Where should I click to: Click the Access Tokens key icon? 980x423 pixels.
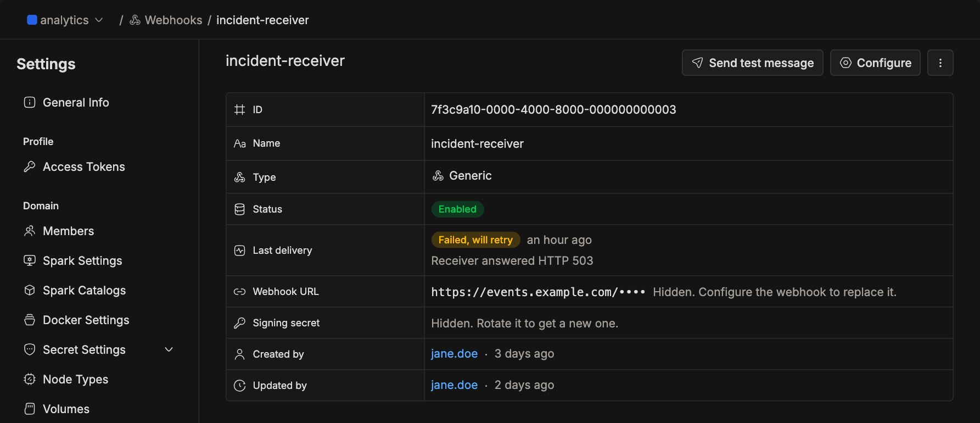(30, 166)
